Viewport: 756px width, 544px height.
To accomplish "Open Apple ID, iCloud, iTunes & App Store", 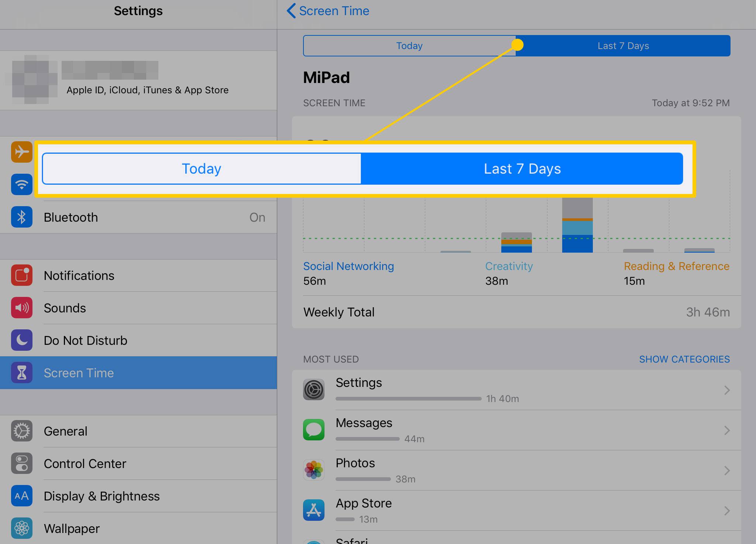I will tap(138, 80).
